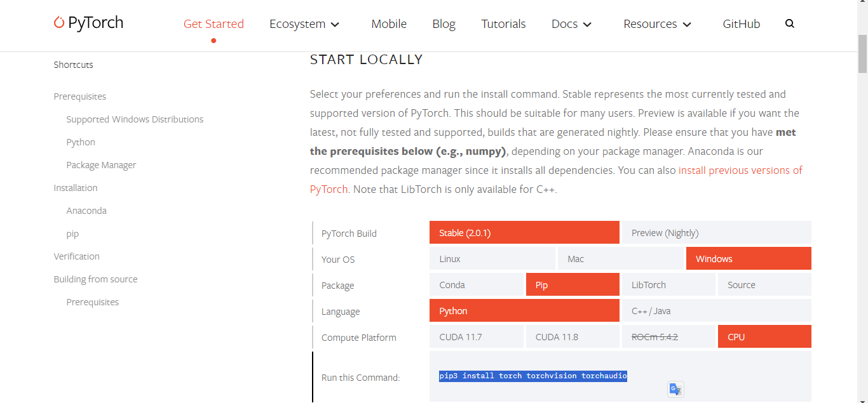Click the 'Compute Platform' row label
Screen dimensions: 868x403
click(x=359, y=338)
